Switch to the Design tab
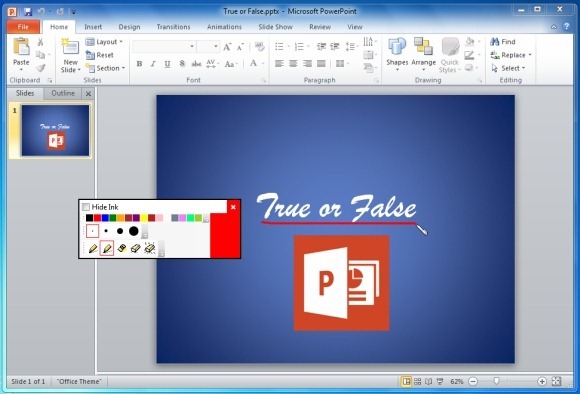Viewport: 580px width, 394px height. click(x=129, y=27)
